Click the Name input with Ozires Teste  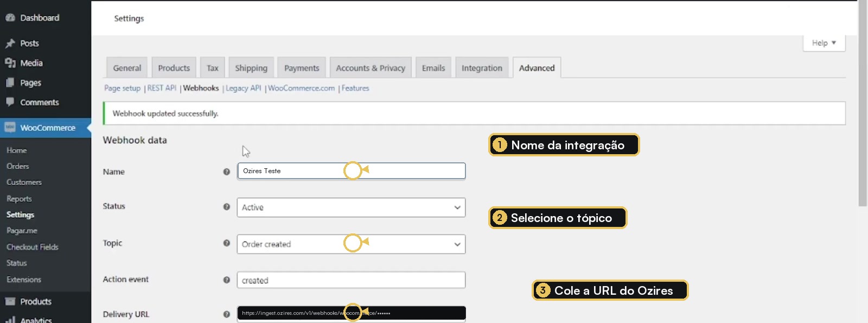[x=351, y=171]
